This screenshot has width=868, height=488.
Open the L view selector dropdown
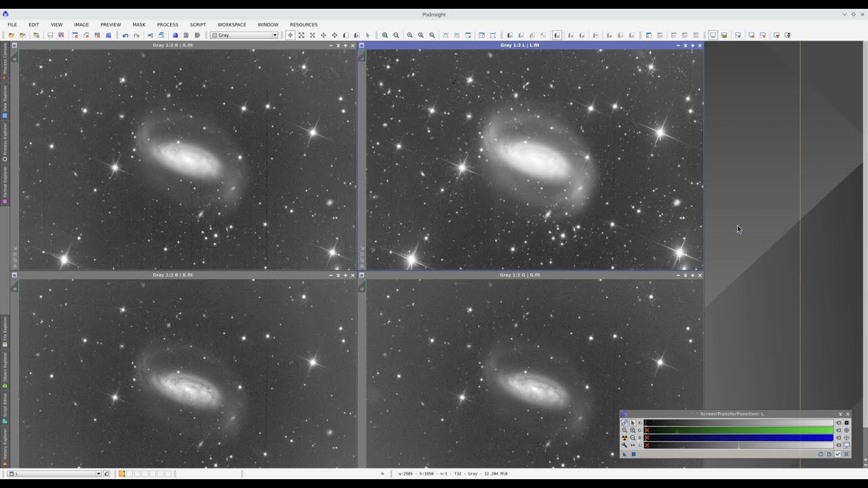pos(54,474)
